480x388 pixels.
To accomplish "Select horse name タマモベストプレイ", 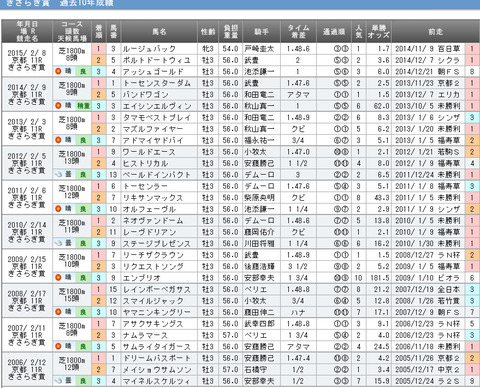I will coord(157,118).
